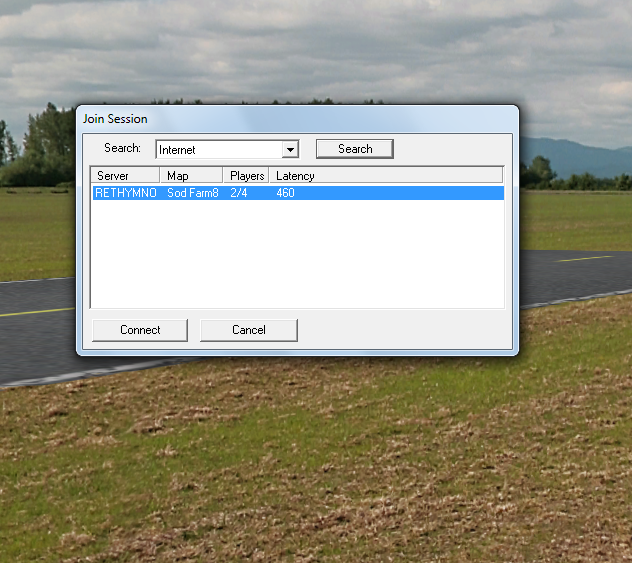Sort list by Latency column header
The width and height of the screenshot is (632, 563).
coord(386,176)
